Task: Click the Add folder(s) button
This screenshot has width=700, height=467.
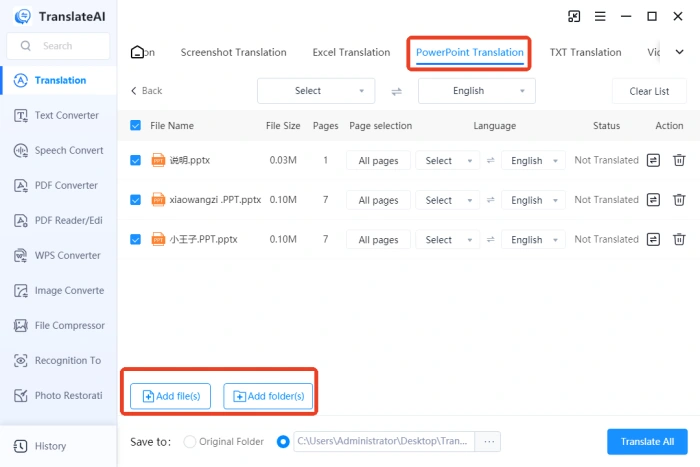Action: click(x=268, y=396)
